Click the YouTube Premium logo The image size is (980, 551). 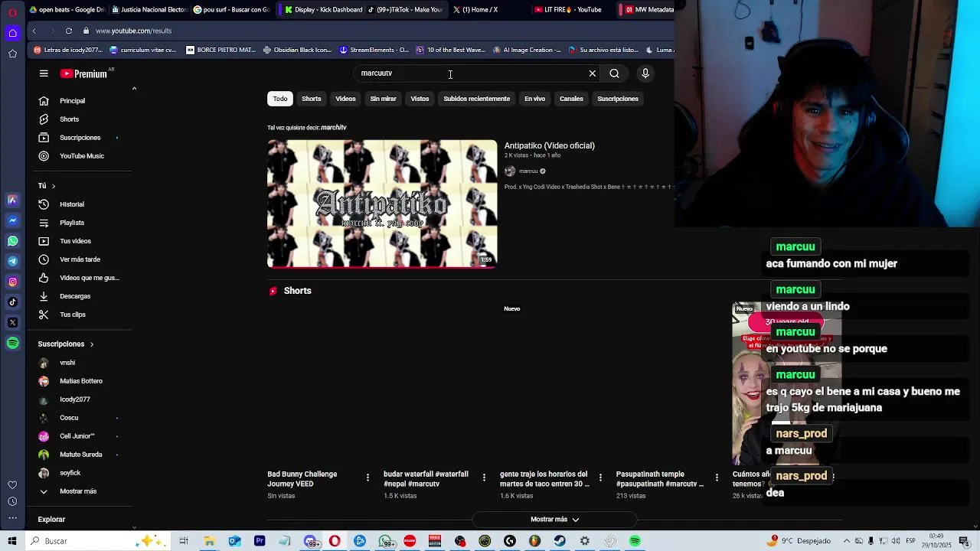coord(84,73)
